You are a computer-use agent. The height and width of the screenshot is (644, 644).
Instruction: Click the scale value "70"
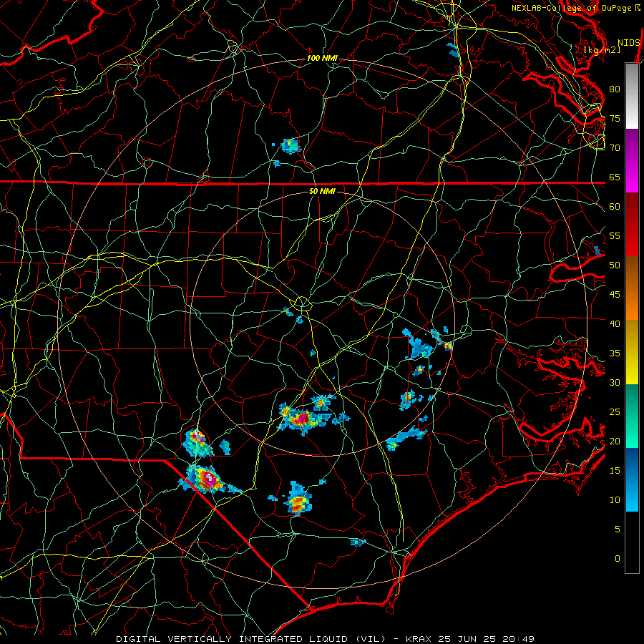tap(615, 148)
